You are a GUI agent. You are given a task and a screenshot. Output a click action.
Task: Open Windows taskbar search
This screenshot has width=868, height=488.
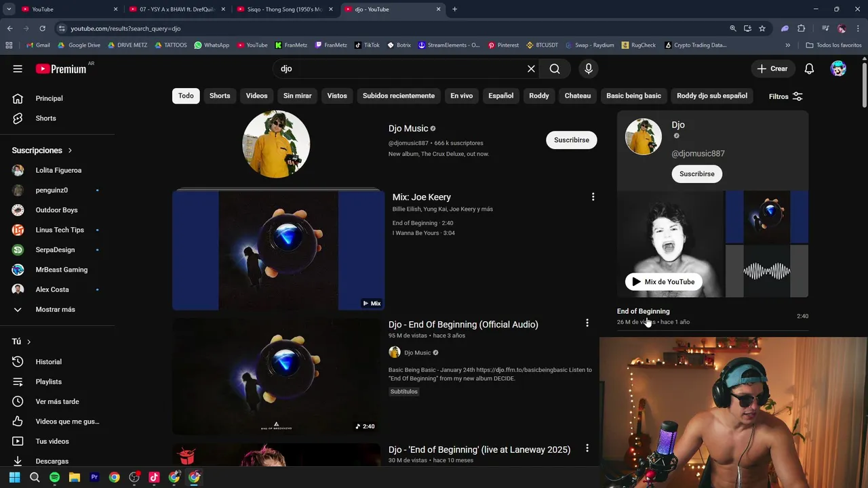(35, 477)
